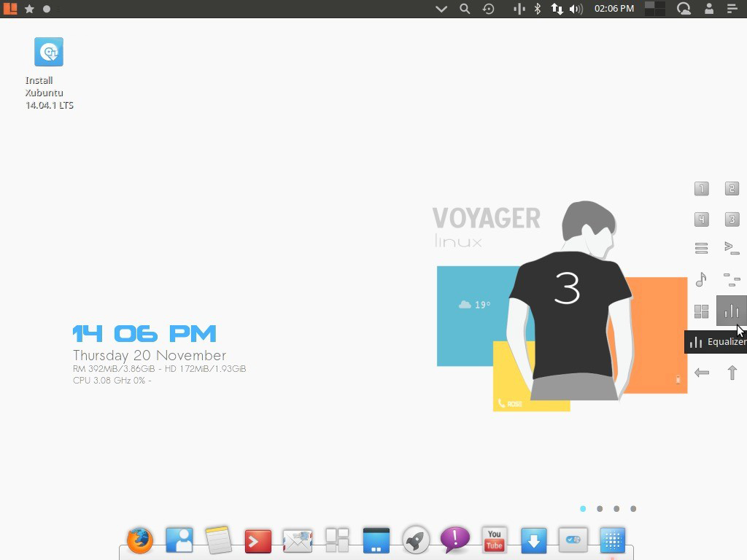Select the fourth page indicator dot
The width and height of the screenshot is (747, 560).
tap(633, 508)
